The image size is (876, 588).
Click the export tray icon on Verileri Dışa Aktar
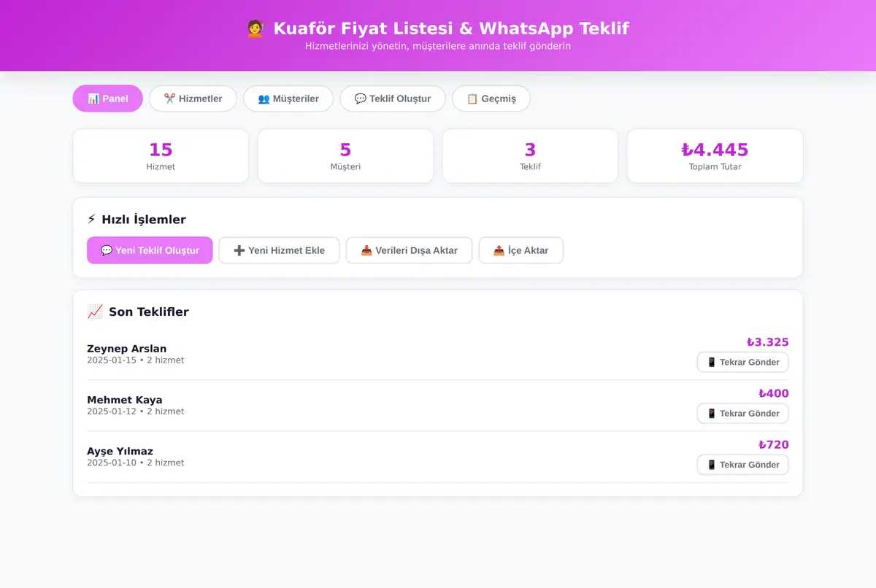pyautogui.click(x=366, y=250)
